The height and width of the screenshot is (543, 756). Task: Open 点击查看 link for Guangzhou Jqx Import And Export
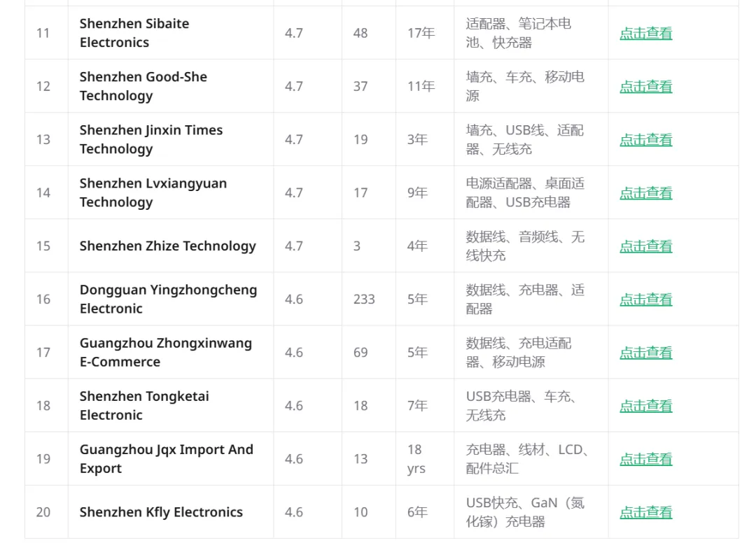pos(645,459)
